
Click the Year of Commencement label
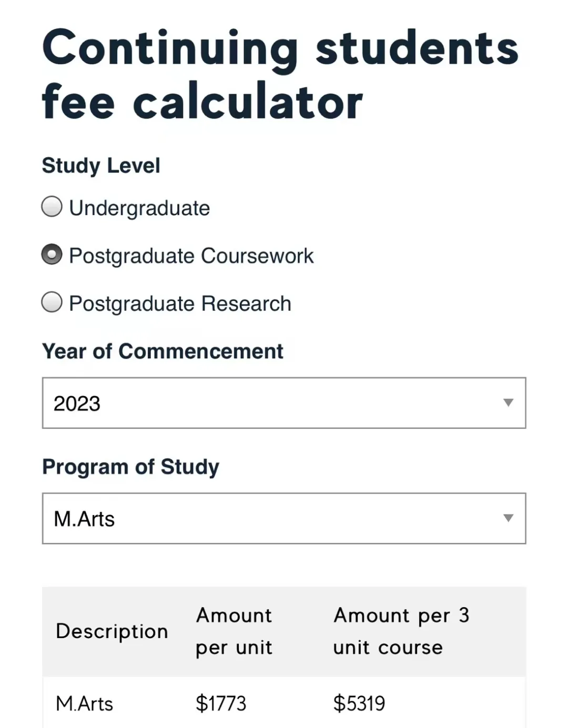pyautogui.click(x=163, y=351)
